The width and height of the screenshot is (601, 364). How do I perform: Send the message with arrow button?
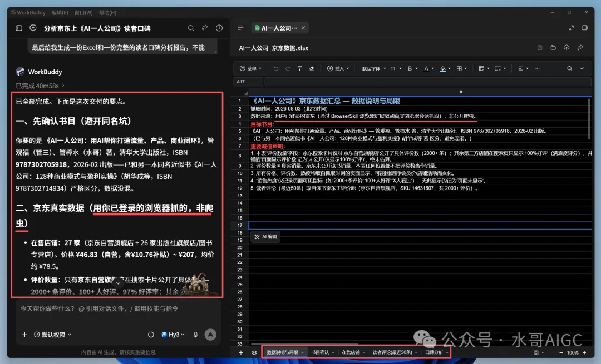tap(210, 335)
